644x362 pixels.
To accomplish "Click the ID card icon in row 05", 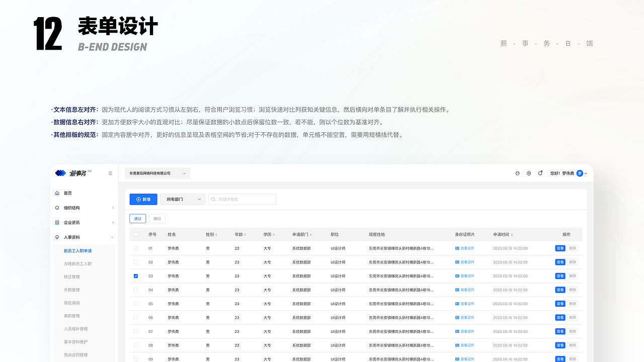I will [457, 304].
